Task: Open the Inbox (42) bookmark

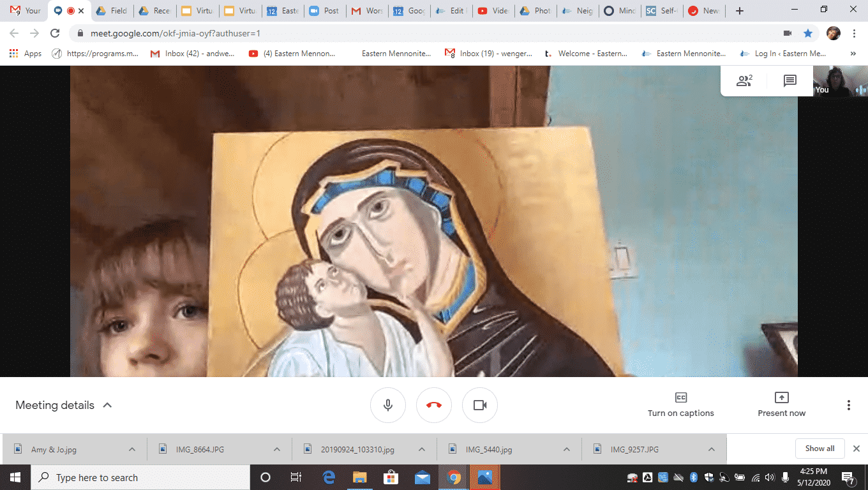Action: tap(190, 54)
